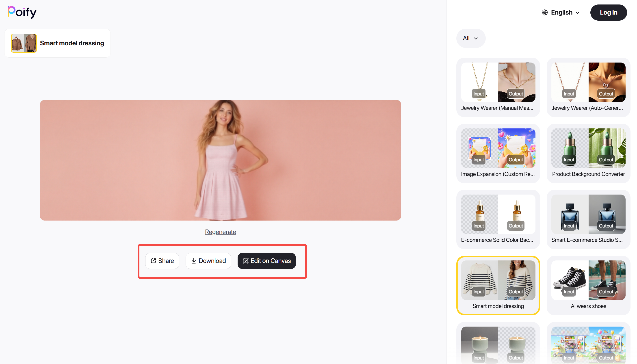Image resolution: width=637 pixels, height=364 pixels.
Task: Open Image Expansion template card
Action: point(498,153)
